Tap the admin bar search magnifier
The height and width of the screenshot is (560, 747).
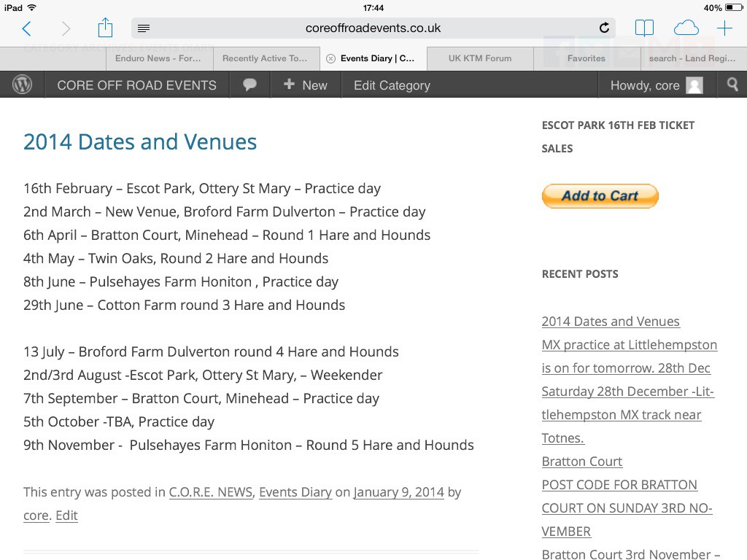732,85
